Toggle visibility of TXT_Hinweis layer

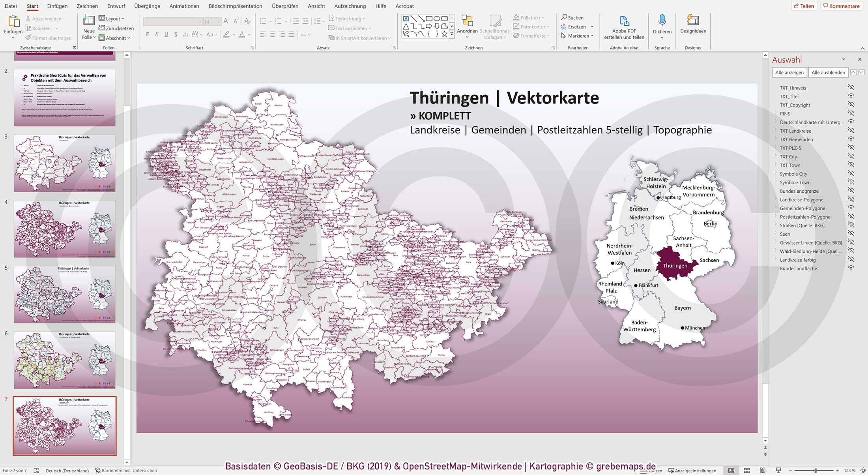point(851,88)
